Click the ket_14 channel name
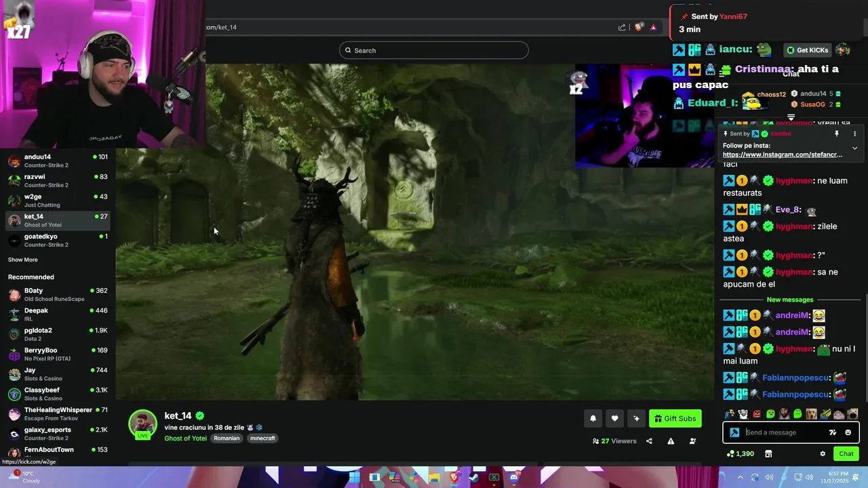The height and width of the screenshot is (488, 868). [x=178, y=415]
